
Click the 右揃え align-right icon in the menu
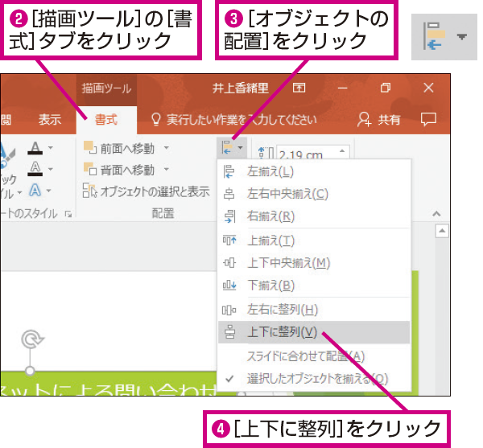pos(229,216)
